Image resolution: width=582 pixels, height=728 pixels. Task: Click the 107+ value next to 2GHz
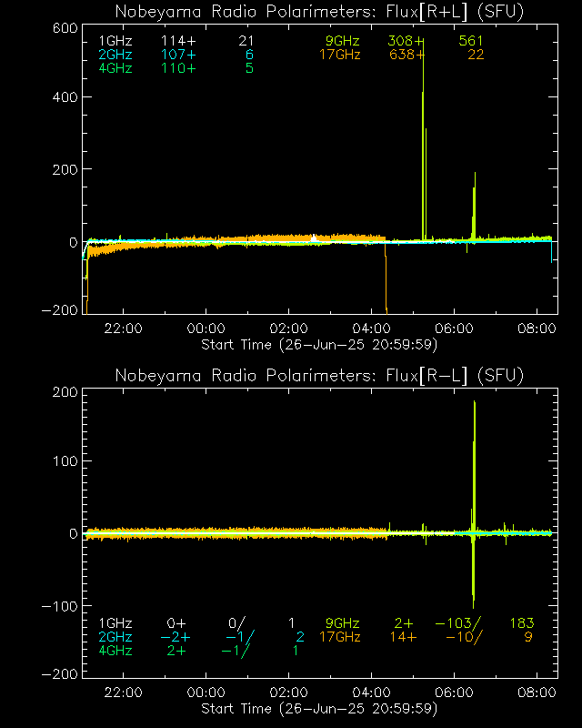point(178,55)
